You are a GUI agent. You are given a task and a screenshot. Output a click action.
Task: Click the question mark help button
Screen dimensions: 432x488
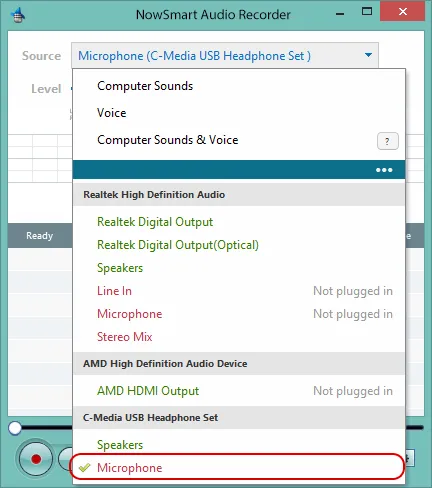(388, 141)
